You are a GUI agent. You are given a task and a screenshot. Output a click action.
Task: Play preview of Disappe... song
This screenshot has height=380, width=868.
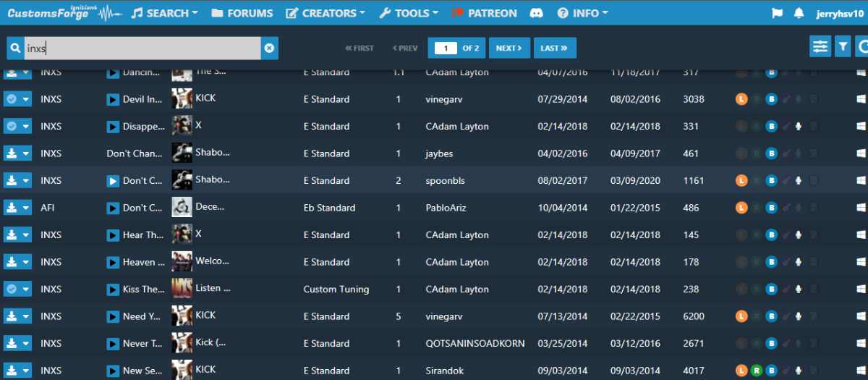click(113, 127)
